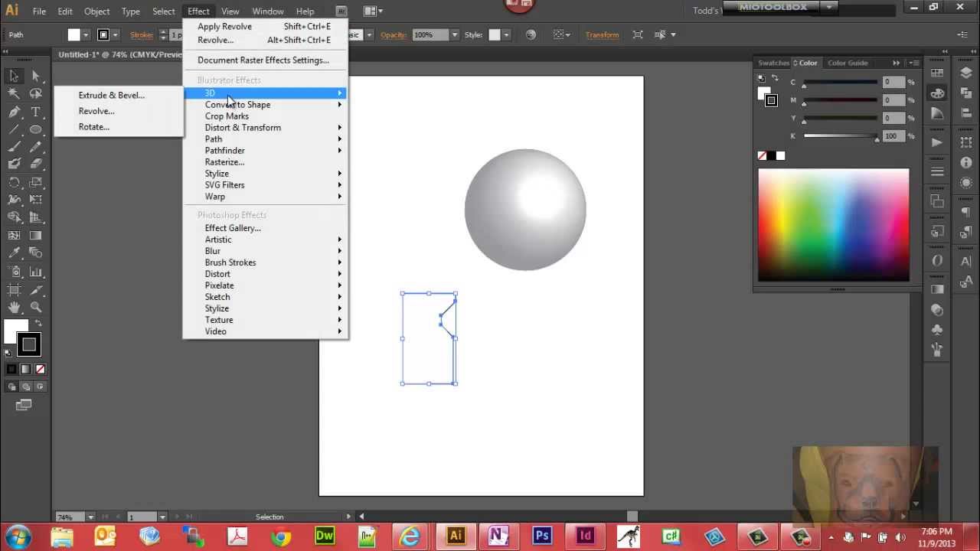The width and height of the screenshot is (980, 551).
Task: Select the Rotate tool
Action: click(x=14, y=182)
